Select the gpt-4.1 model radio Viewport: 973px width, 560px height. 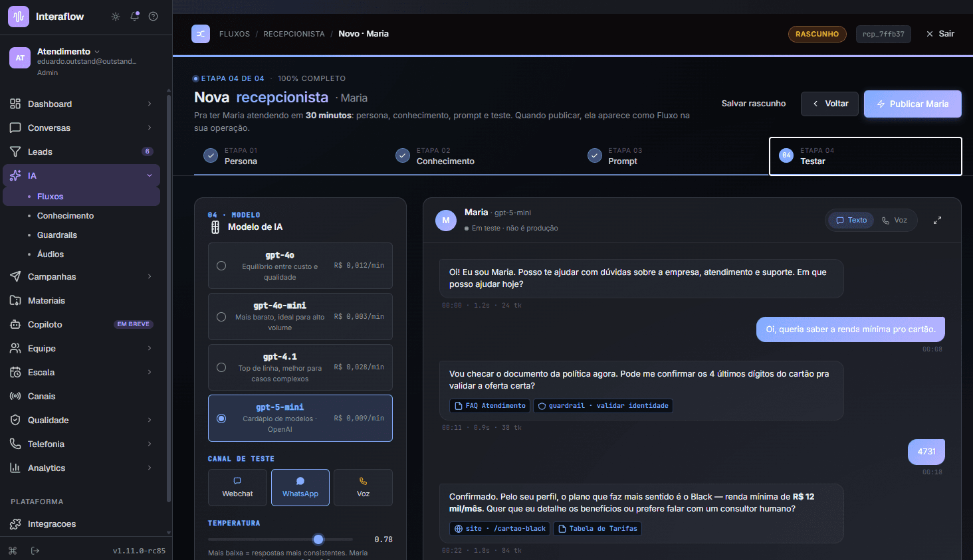[x=221, y=367]
